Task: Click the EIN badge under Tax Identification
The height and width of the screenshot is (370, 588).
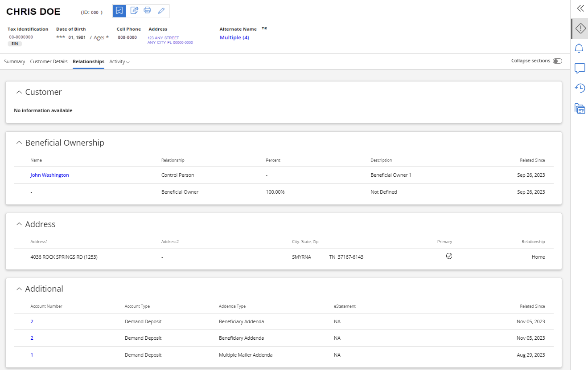Action: click(x=15, y=44)
